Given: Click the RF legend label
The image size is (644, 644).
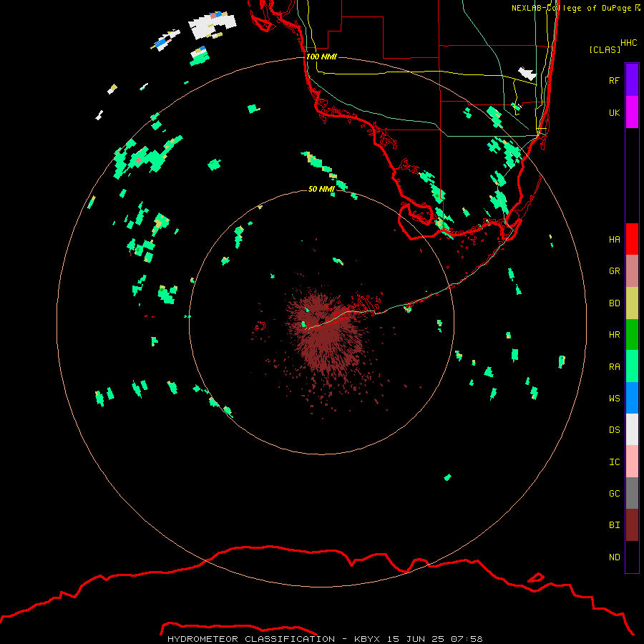Looking at the screenshot, I should pyautogui.click(x=614, y=80).
